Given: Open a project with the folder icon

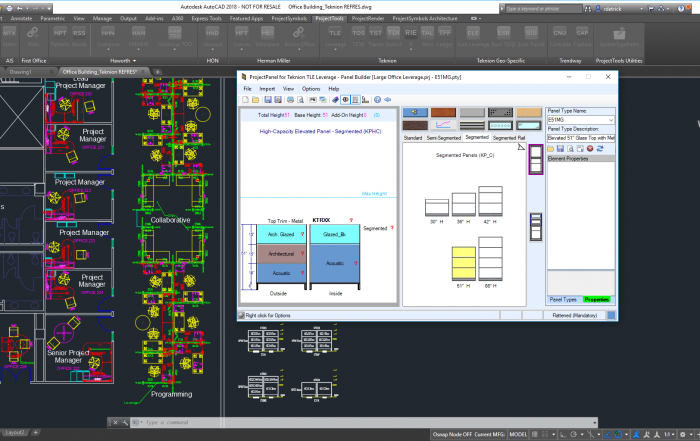Looking at the screenshot, I should [x=255, y=100].
